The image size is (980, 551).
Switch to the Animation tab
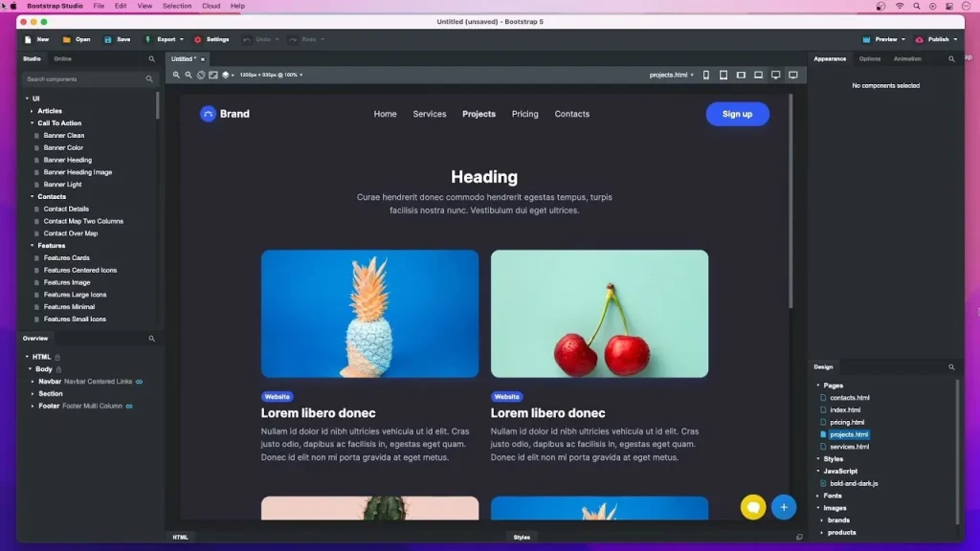point(907,58)
